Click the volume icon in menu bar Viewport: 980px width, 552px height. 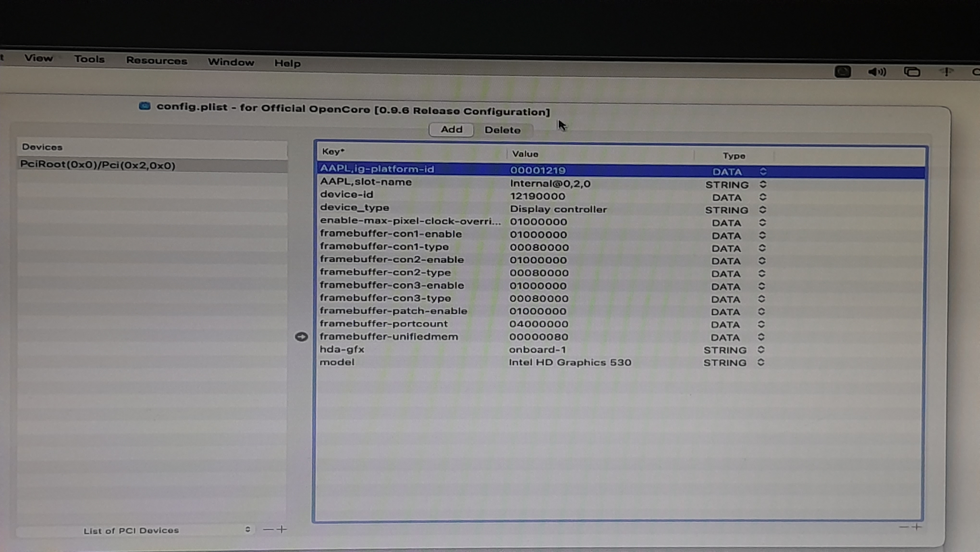click(x=877, y=72)
